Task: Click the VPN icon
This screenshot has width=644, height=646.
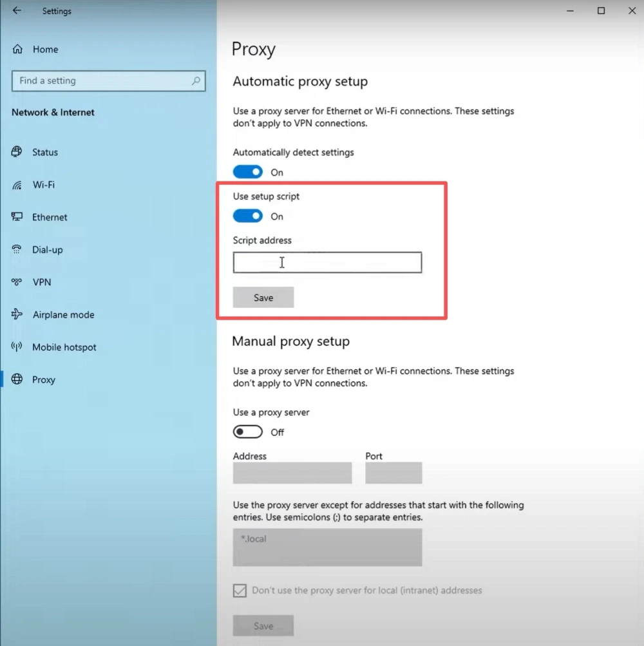Action: click(x=17, y=282)
